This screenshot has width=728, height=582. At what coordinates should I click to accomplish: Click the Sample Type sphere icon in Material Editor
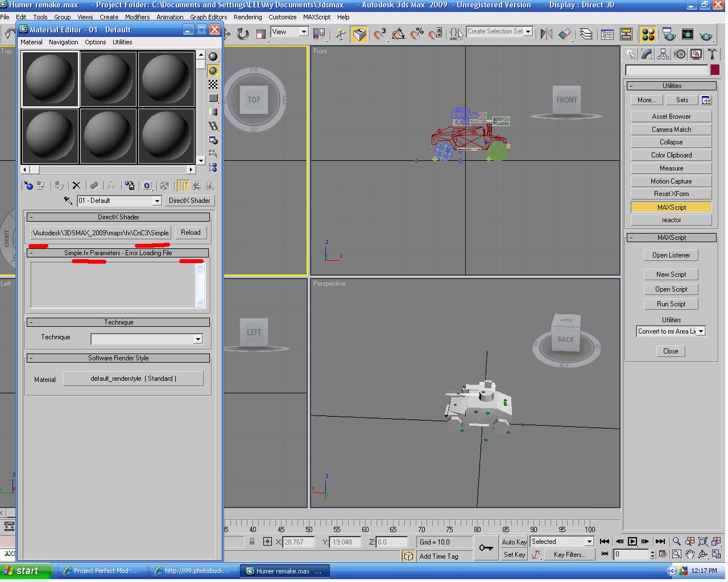click(x=213, y=57)
